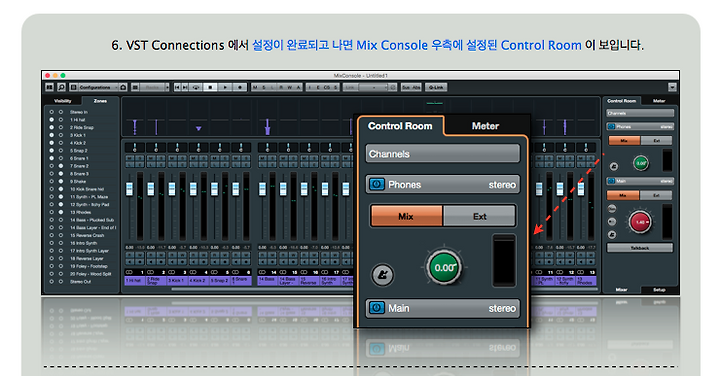Open the toolbar functions menu arrow at far right
Viewport: 720px width, 376px height.
[672, 87]
